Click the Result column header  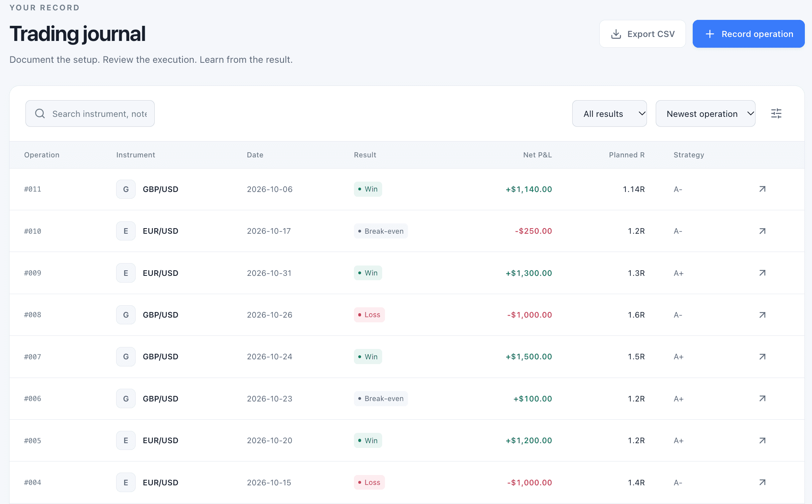tap(365, 155)
